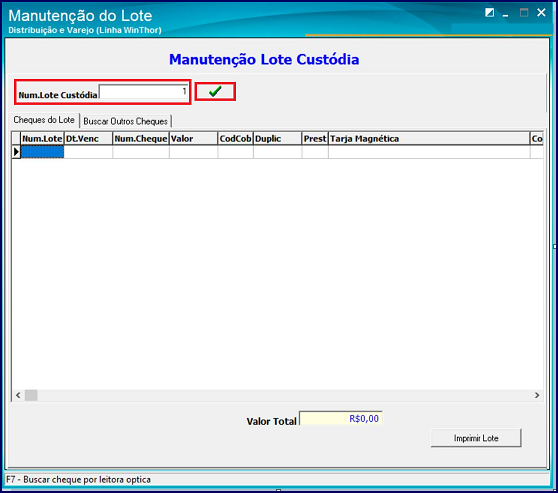Click the Imprimir Lote button
The width and height of the screenshot is (558, 493).
476,438
